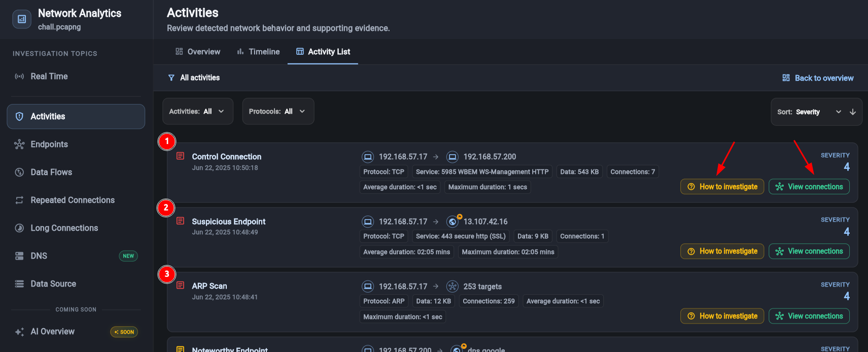
Task: Click the Control Connection activity icon
Action: pyautogui.click(x=180, y=156)
